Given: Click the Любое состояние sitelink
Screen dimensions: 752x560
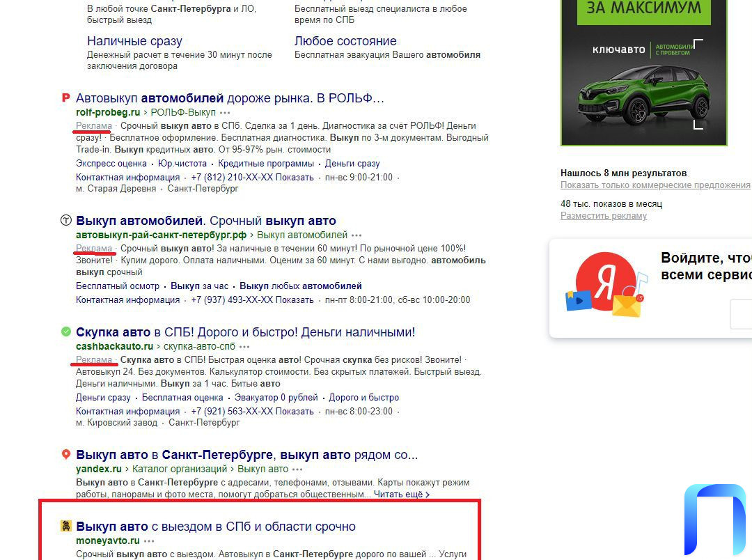Looking at the screenshot, I should click(345, 41).
